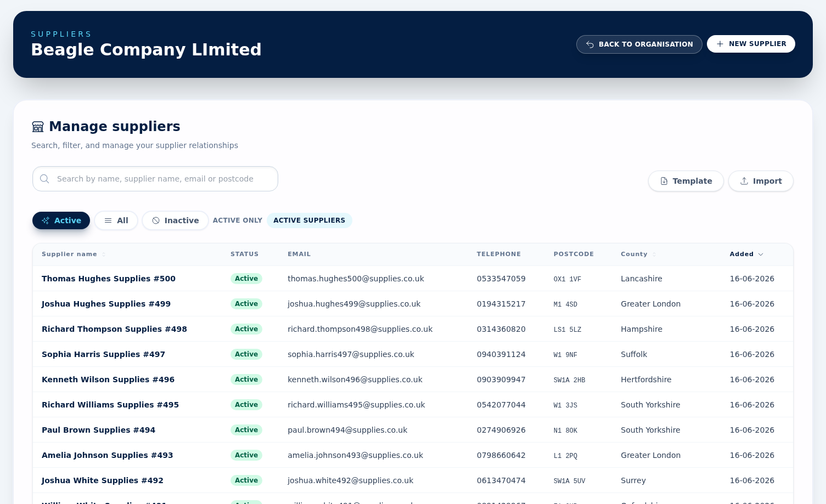Screen dimensions: 826x504
Task: Sort by County column header
Action: click(x=638, y=254)
